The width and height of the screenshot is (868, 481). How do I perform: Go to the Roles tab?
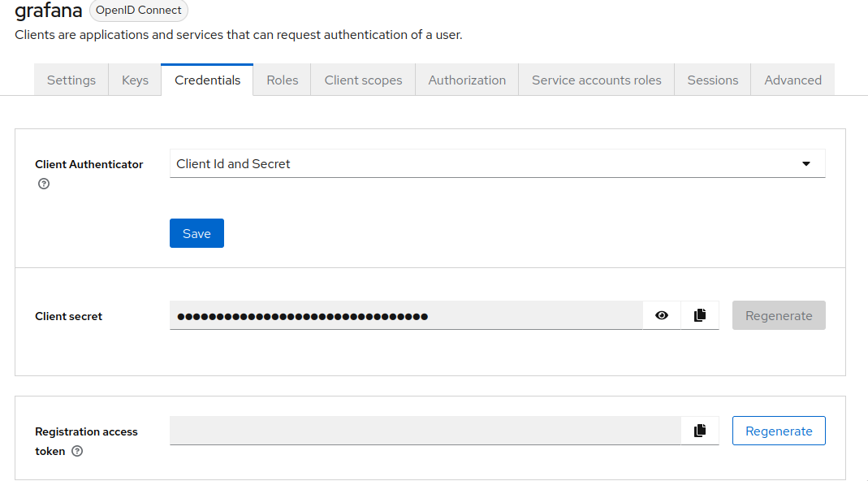click(x=283, y=80)
